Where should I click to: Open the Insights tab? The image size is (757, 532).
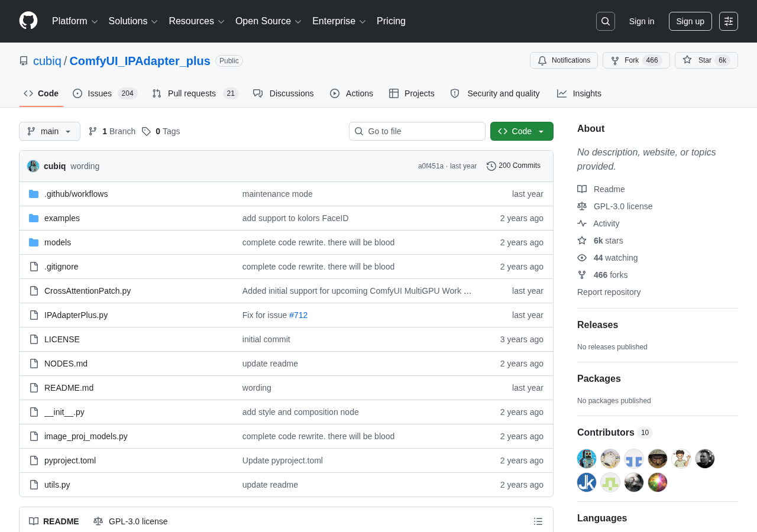pos(579,93)
